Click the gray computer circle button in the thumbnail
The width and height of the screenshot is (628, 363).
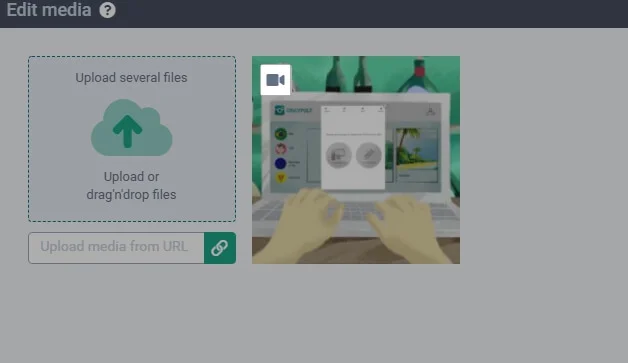[x=338, y=155]
